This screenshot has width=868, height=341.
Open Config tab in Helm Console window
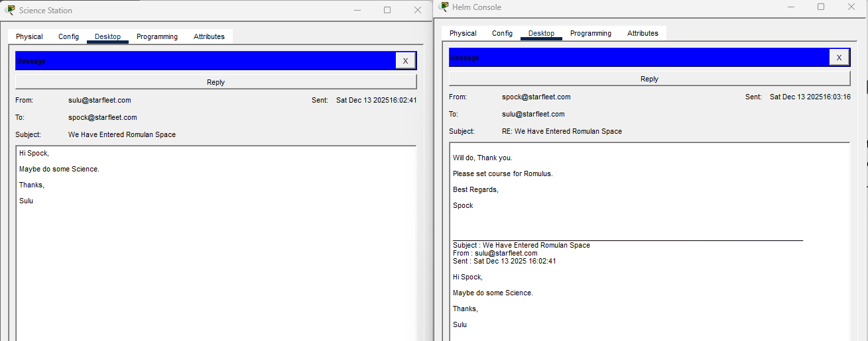click(502, 33)
